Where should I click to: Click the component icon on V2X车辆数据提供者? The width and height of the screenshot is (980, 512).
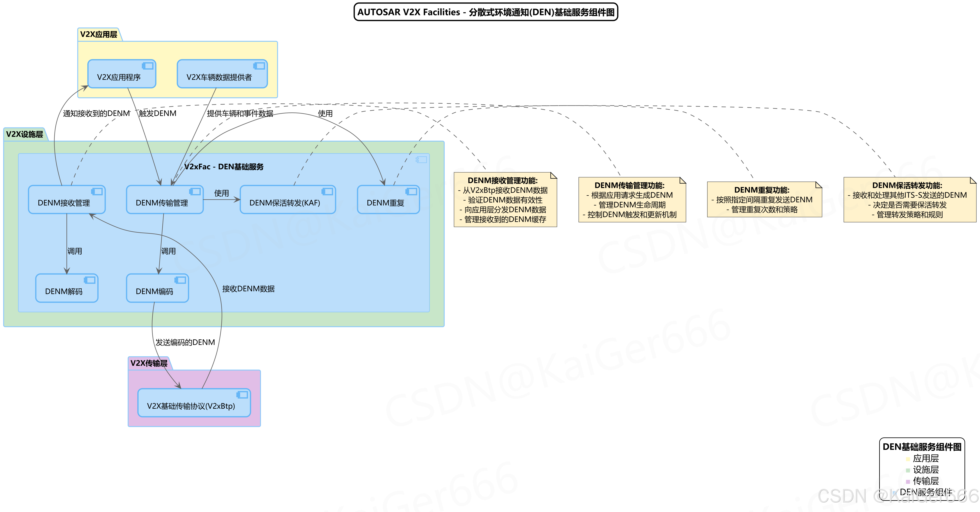(x=259, y=66)
